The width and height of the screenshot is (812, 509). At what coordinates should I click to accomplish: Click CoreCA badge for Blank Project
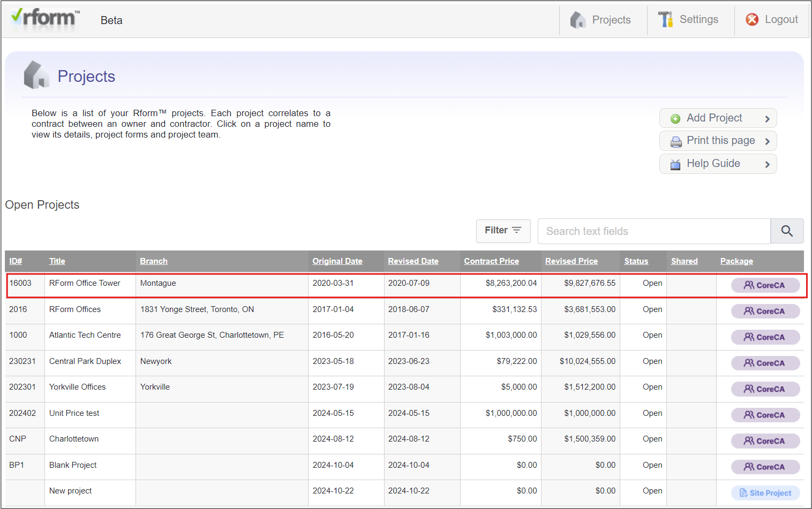click(x=765, y=467)
